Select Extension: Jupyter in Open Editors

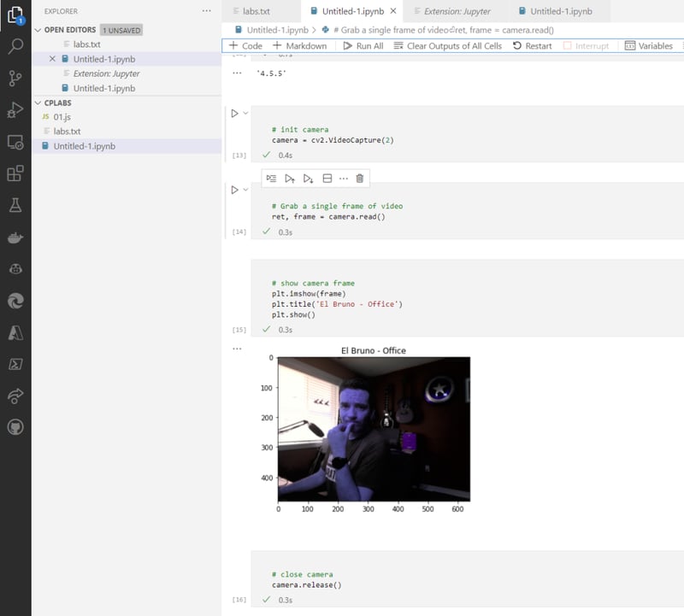(127, 73)
